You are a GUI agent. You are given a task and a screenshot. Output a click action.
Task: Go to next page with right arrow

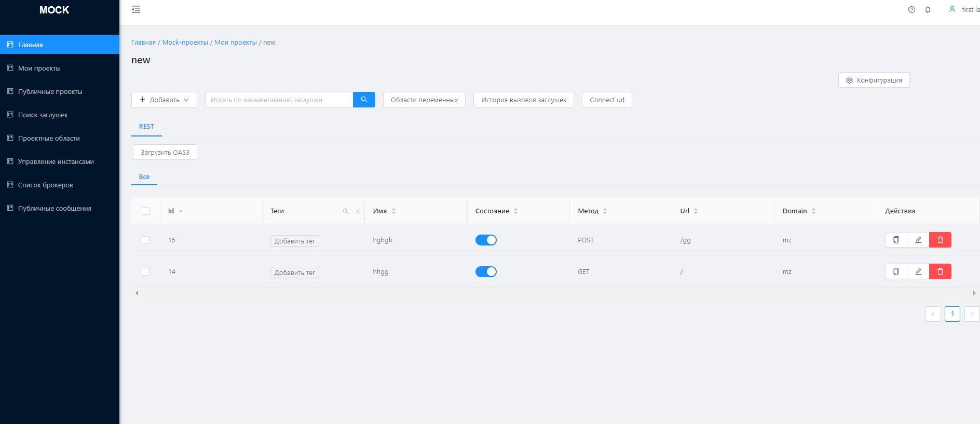(972, 314)
